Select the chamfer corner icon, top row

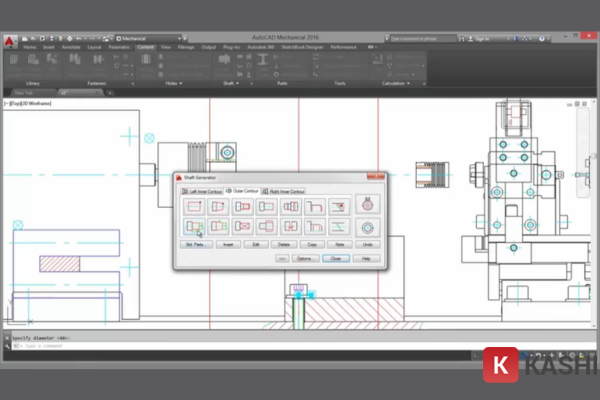[x=315, y=207]
